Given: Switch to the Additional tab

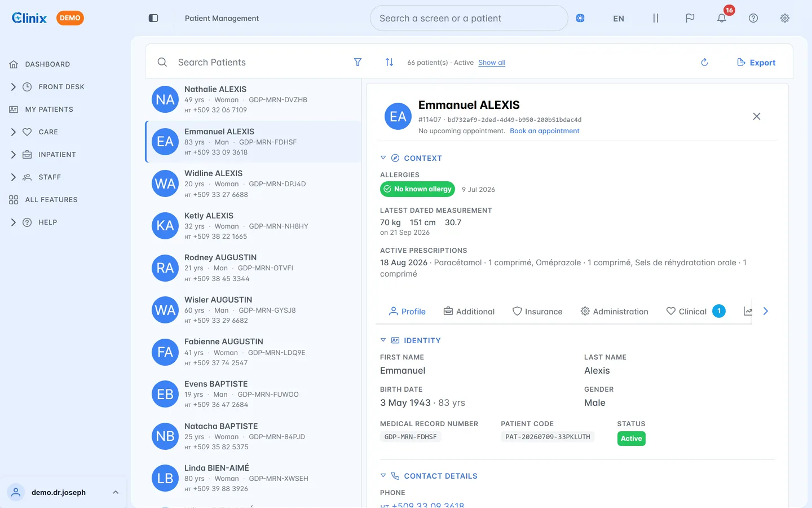Looking at the screenshot, I should coord(469,311).
